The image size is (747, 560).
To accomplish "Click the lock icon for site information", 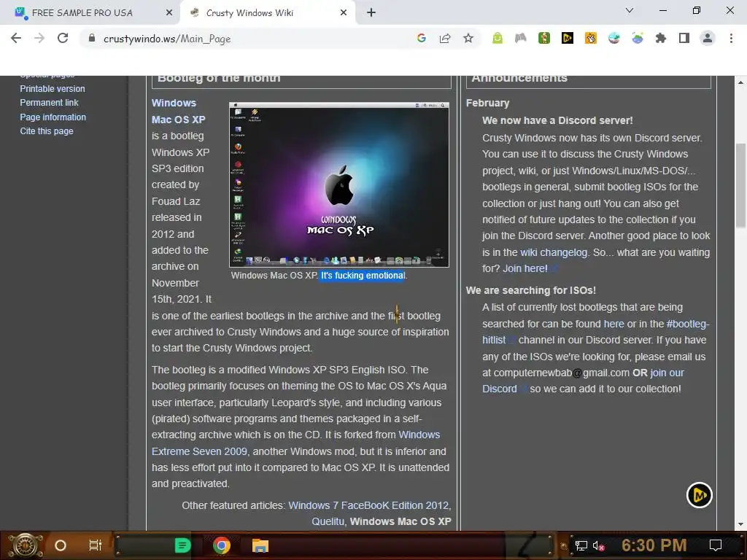I will point(92,38).
